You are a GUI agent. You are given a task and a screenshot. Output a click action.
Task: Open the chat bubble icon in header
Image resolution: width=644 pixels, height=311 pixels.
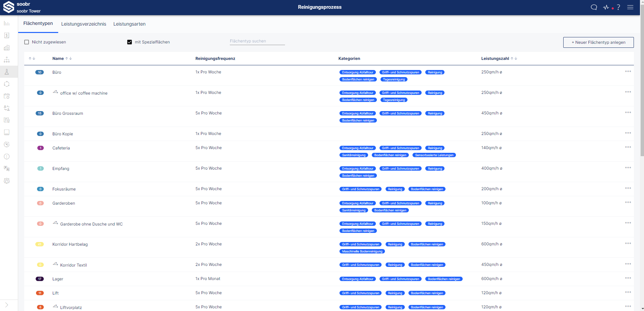pos(594,7)
